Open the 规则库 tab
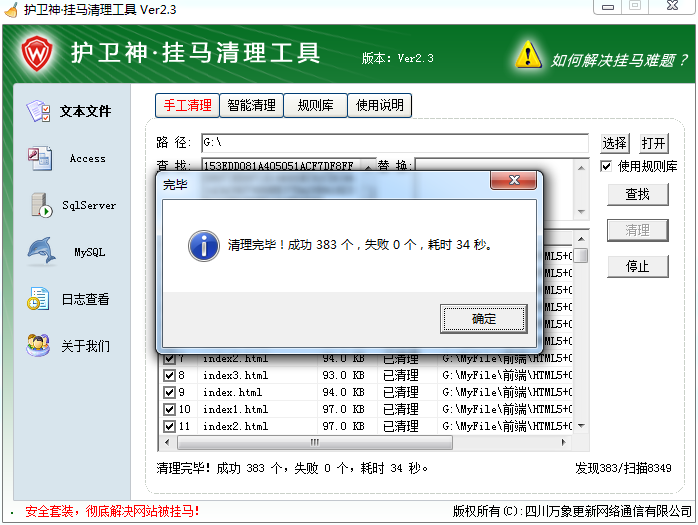The height and width of the screenshot is (525, 698). [315, 105]
